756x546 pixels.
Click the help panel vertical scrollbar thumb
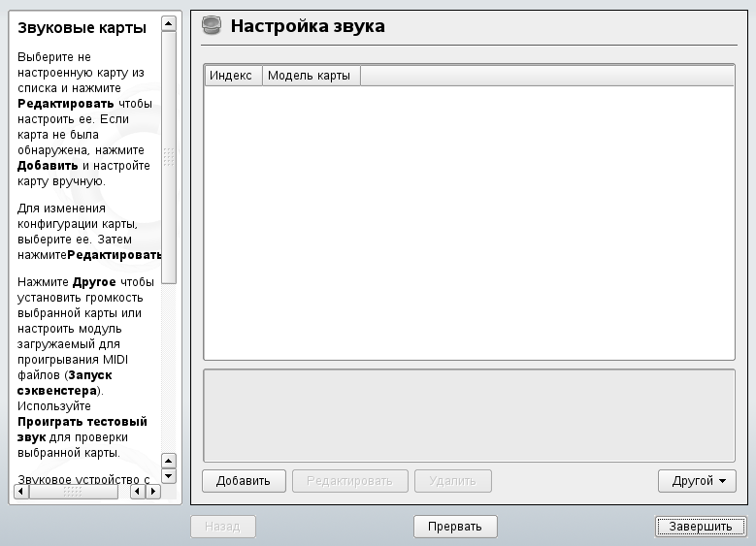pos(169,158)
